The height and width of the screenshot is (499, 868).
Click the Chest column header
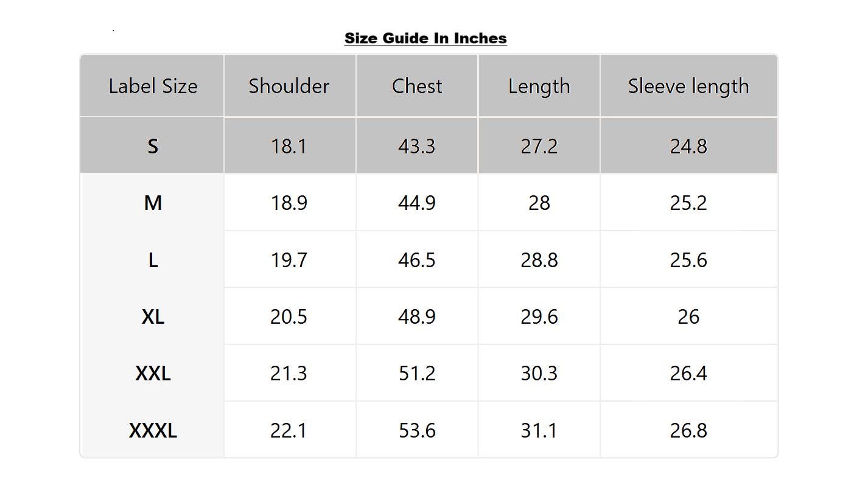(417, 86)
